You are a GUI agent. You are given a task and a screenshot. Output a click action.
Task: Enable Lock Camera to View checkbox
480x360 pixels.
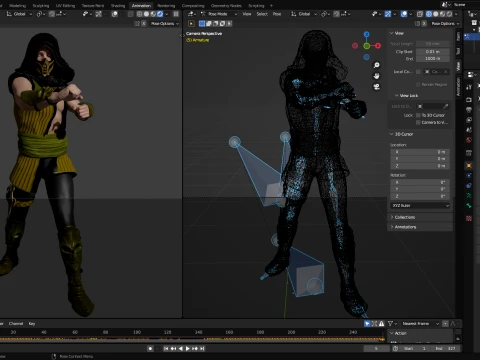pos(418,123)
